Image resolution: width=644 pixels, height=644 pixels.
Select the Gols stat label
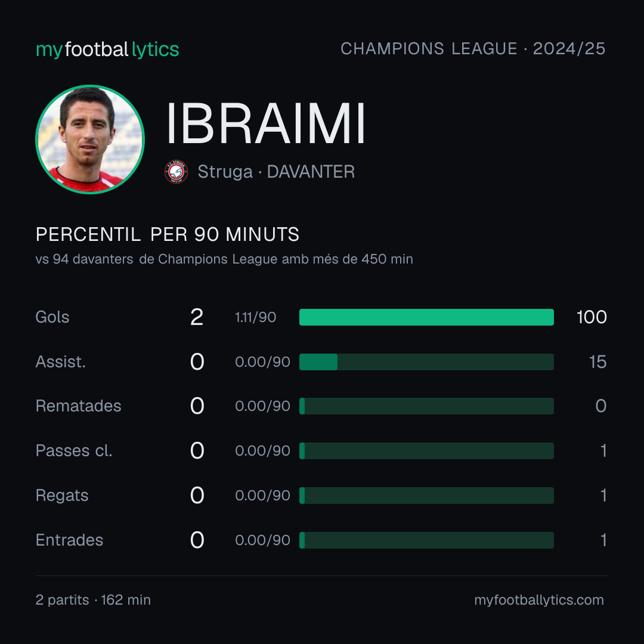(52, 317)
